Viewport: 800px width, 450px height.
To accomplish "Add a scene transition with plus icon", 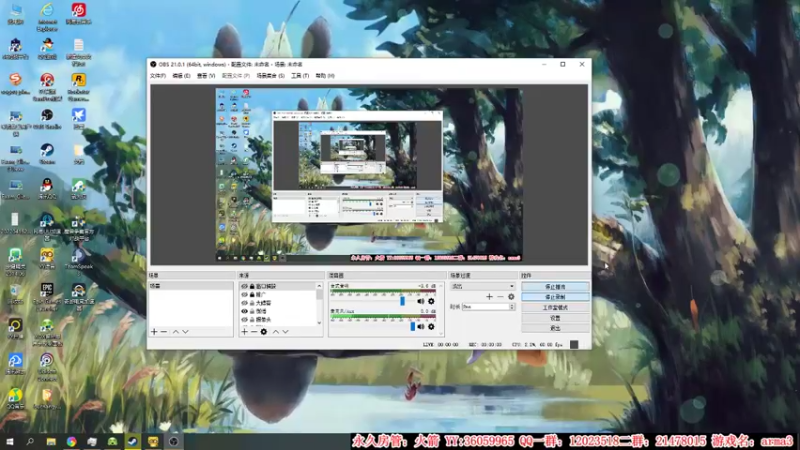I will coord(489,296).
